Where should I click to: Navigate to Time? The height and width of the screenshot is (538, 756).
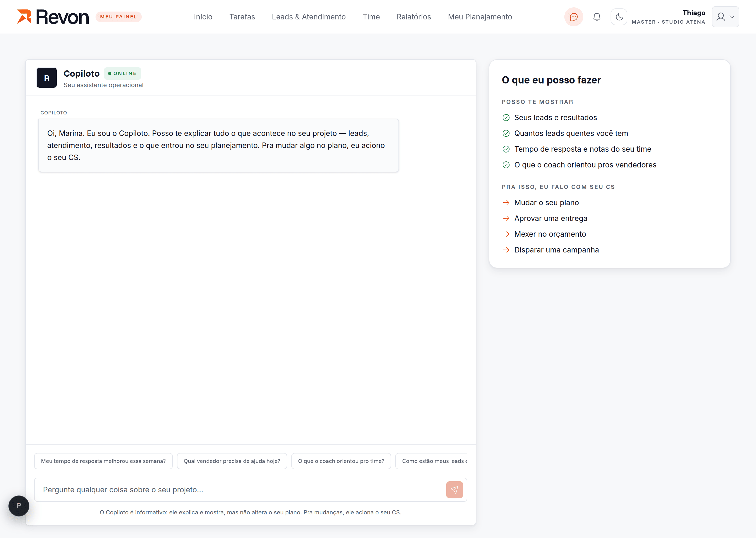click(x=371, y=17)
